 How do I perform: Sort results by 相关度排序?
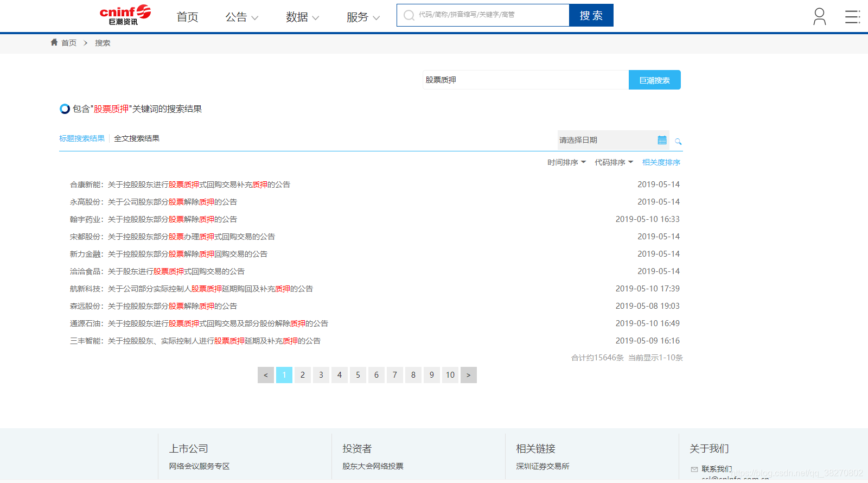tap(661, 162)
